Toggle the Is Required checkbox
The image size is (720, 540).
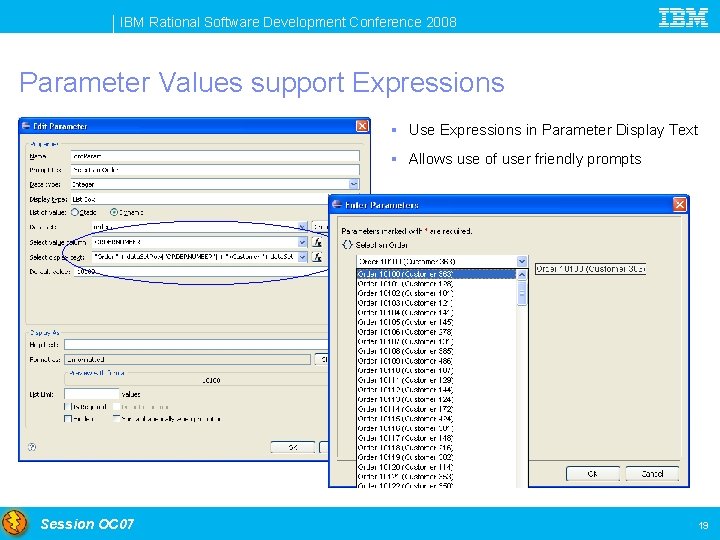point(68,406)
